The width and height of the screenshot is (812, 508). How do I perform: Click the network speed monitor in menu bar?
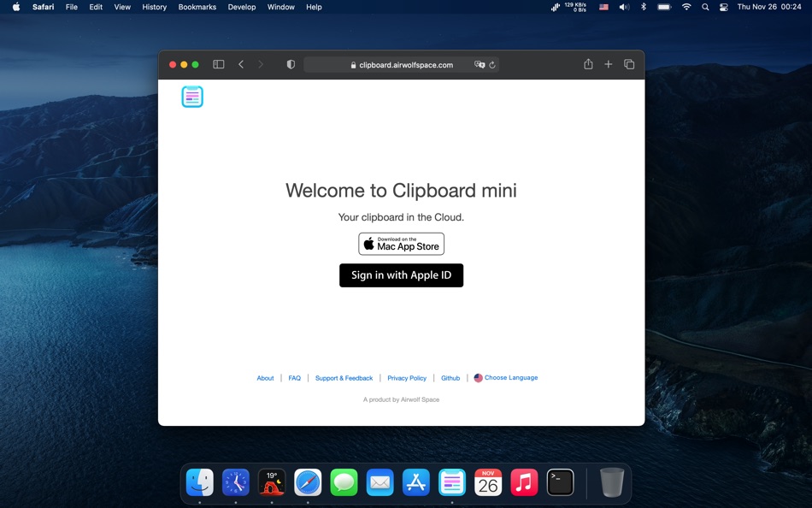[568, 7]
